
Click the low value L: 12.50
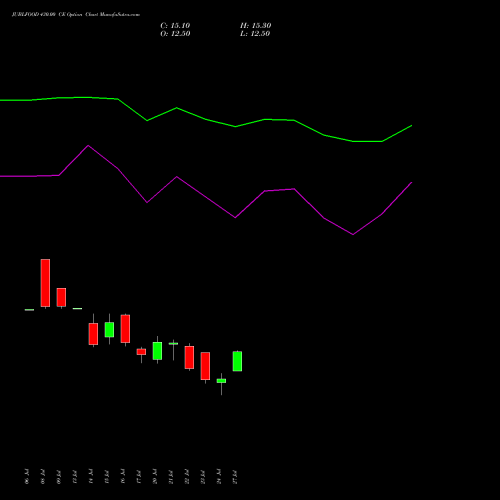255,34
